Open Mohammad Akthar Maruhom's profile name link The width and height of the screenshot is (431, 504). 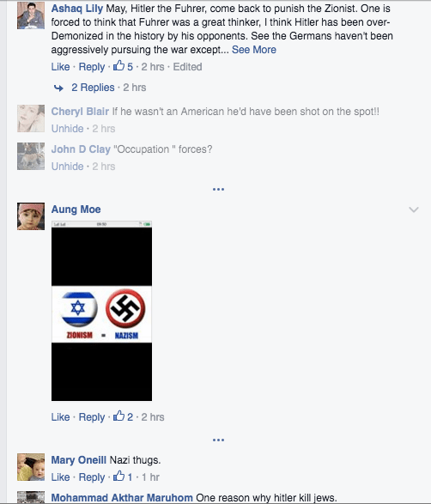(x=122, y=498)
